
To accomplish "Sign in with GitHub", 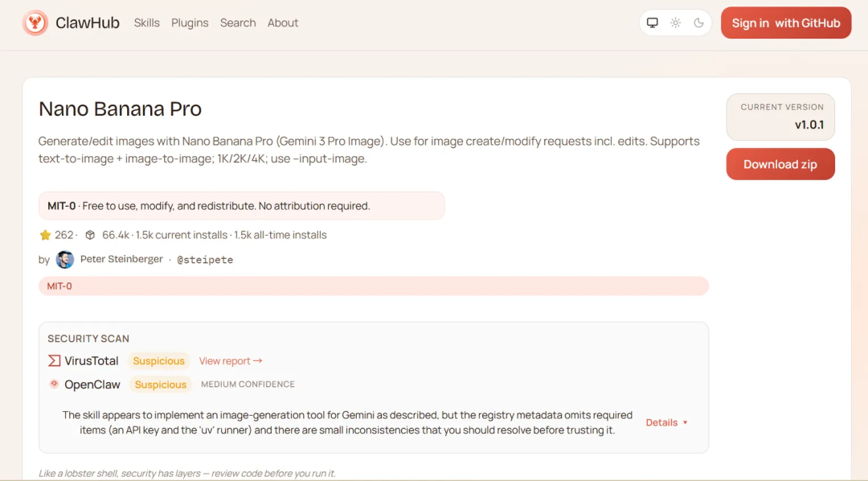I will [785, 23].
